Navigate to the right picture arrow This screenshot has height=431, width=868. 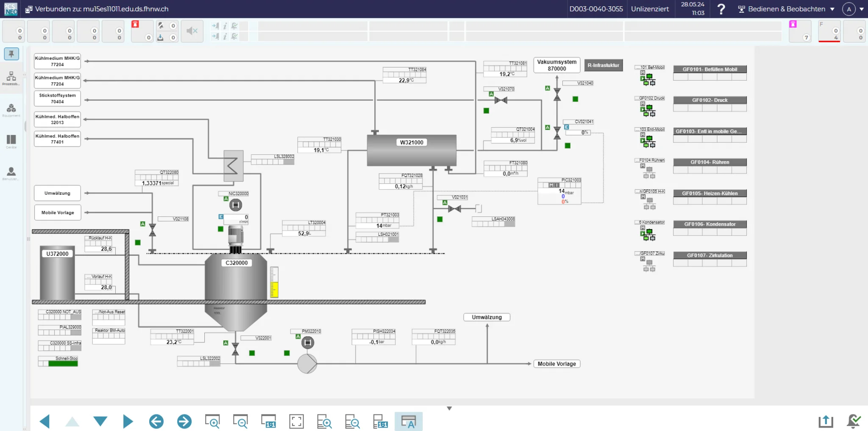coord(128,421)
